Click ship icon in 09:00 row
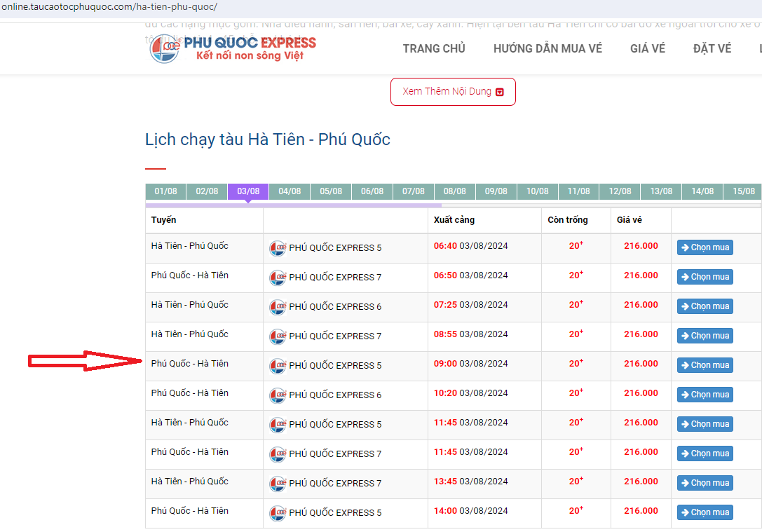This screenshot has height=532, width=762. point(278,366)
